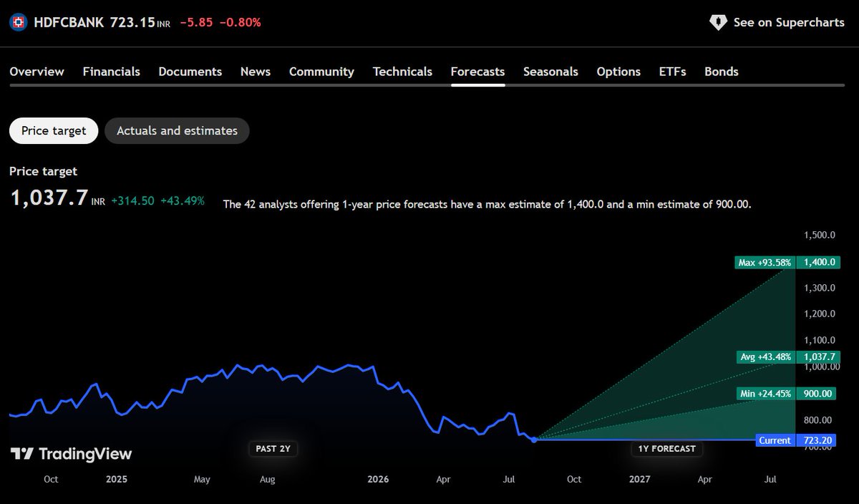859x504 pixels.
Task: Open the News tab
Action: coord(256,72)
